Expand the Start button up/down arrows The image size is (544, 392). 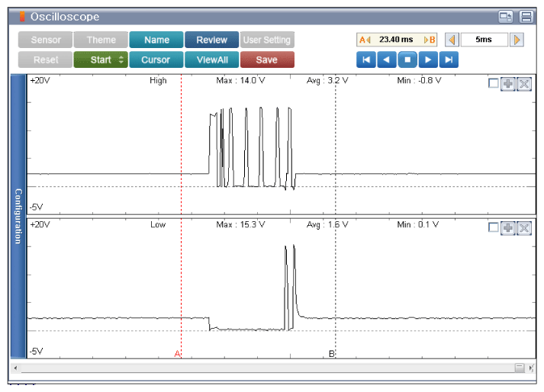pos(121,59)
